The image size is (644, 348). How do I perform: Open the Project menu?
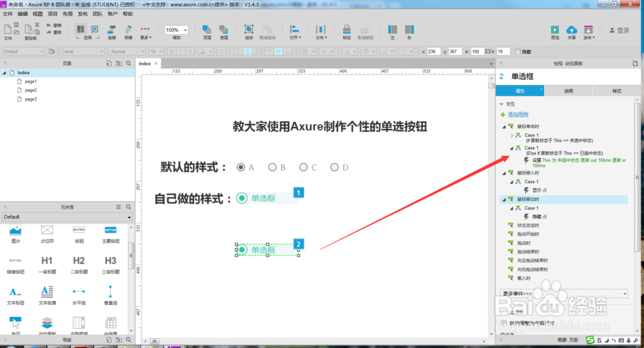click(53, 14)
